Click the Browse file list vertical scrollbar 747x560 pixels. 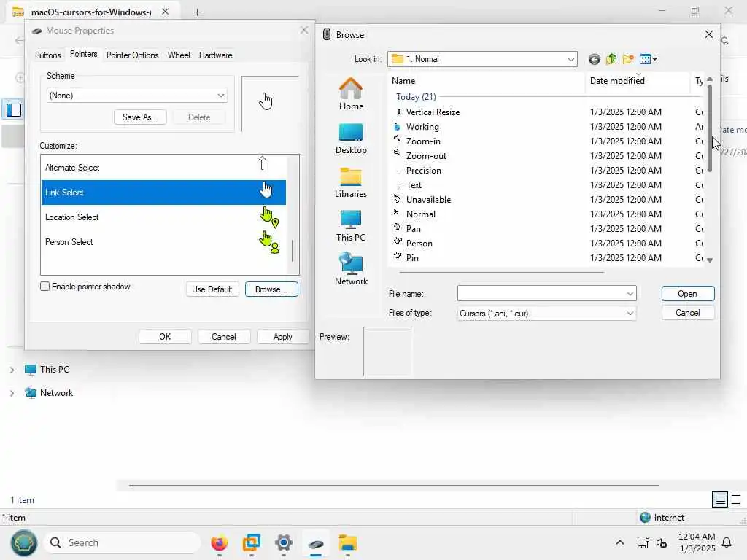[x=710, y=128]
